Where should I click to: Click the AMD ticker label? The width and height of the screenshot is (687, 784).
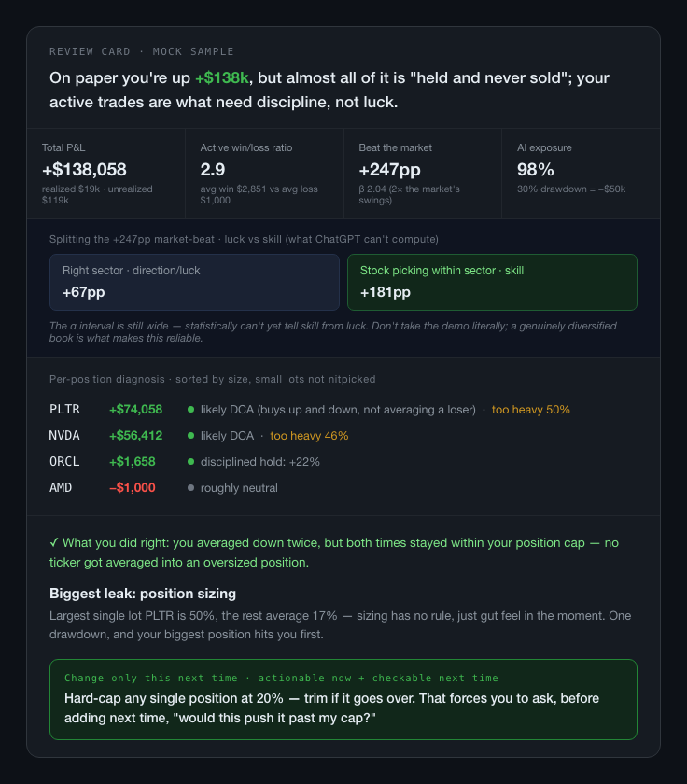61,487
